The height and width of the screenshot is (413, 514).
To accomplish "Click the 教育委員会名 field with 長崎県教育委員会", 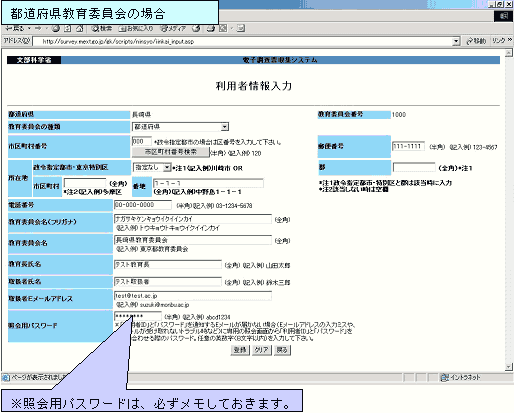I will (x=193, y=240).
